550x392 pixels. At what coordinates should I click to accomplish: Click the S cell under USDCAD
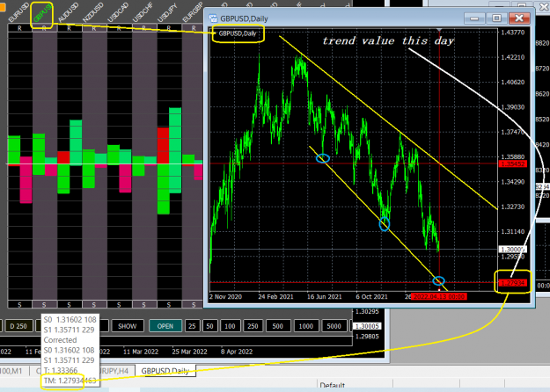pos(119,305)
